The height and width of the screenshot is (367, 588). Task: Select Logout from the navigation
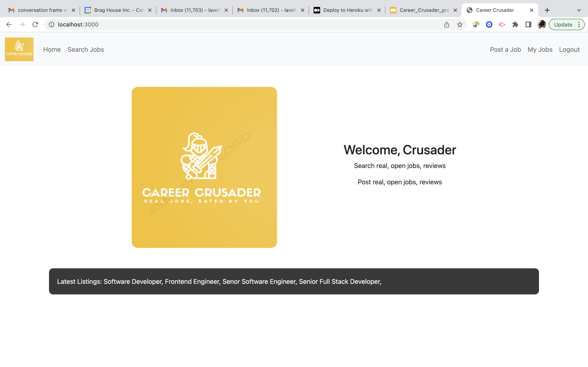569,49
